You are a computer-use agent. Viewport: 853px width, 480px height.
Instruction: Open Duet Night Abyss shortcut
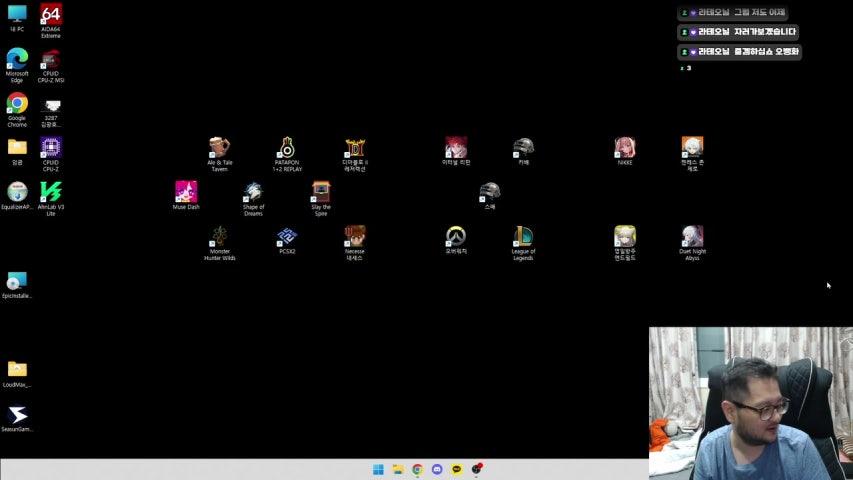click(692, 236)
